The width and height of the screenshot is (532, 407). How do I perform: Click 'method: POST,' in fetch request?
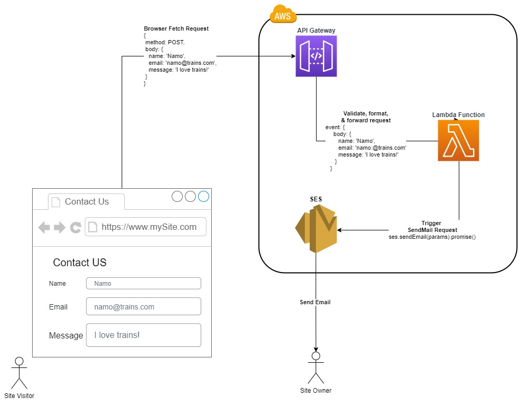[x=165, y=42]
